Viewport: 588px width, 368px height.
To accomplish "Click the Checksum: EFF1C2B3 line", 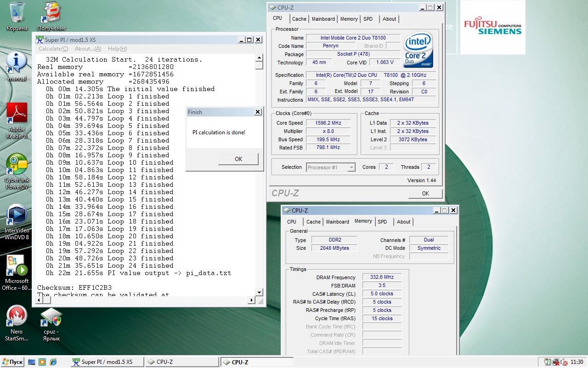I will [x=74, y=287].
